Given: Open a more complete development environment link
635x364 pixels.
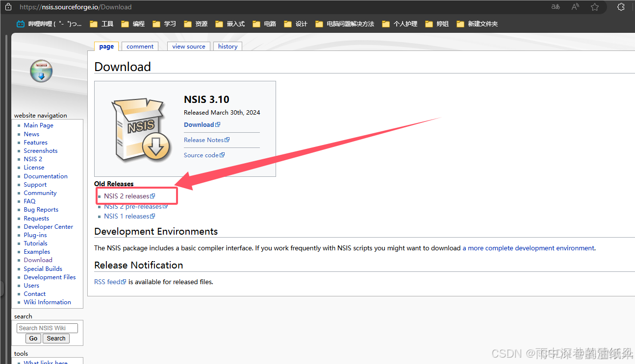Looking at the screenshot, I should pyautogui.click(x=529, y=248).
